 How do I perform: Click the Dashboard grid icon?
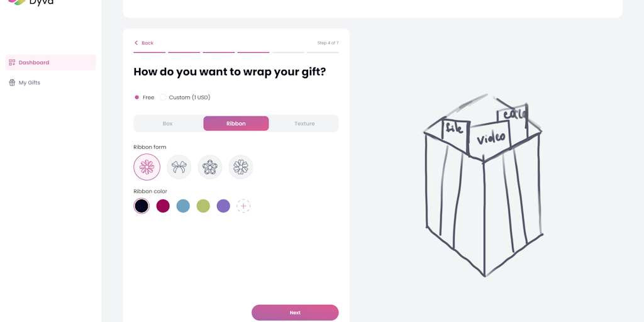[12, 62]
